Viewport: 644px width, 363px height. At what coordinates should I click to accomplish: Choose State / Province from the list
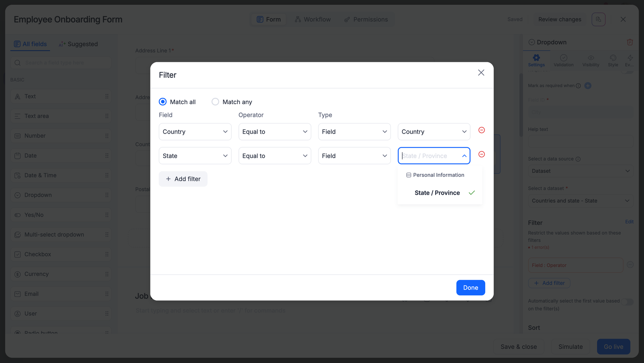coord(437,193)
